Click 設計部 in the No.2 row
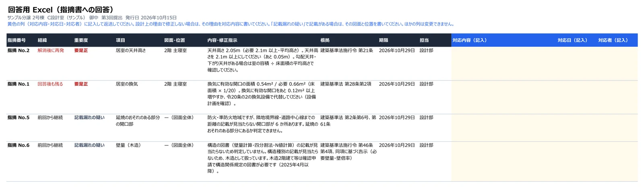 [426, 51]
